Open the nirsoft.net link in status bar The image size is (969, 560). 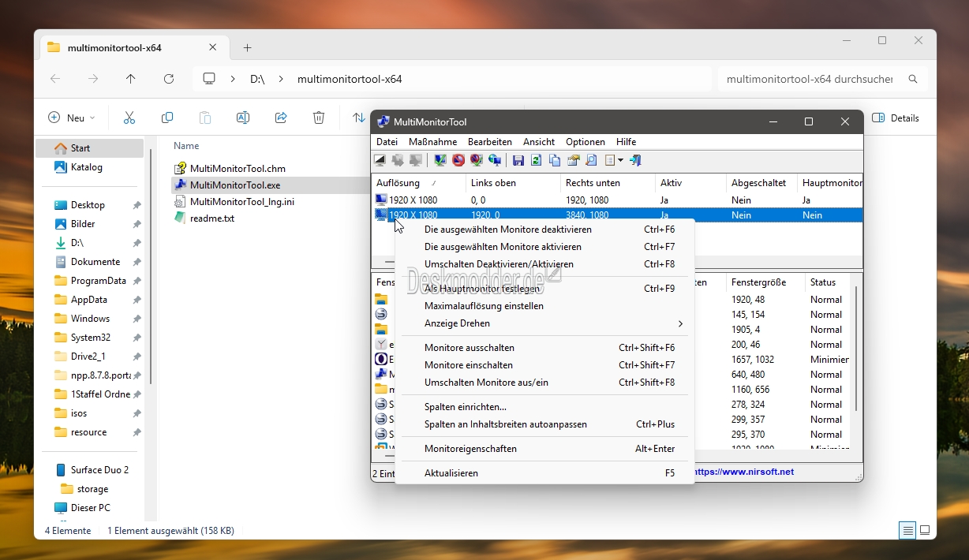point(744,472)
